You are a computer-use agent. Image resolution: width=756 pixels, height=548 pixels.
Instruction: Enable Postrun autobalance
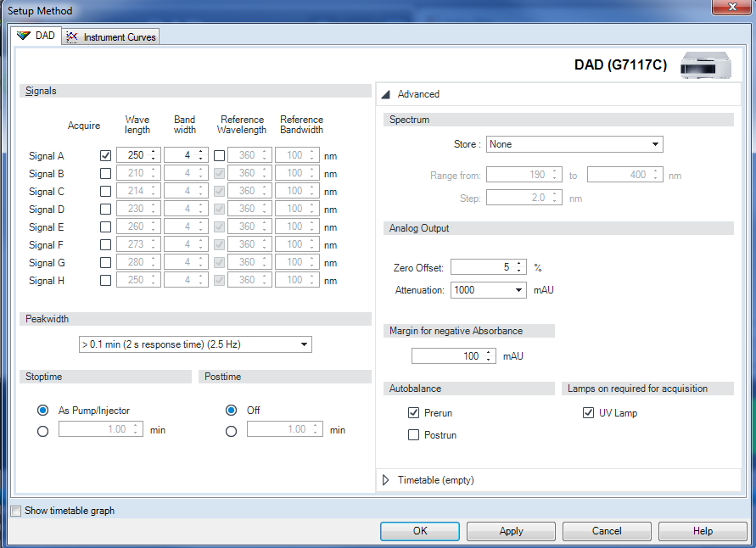(413, 434)
